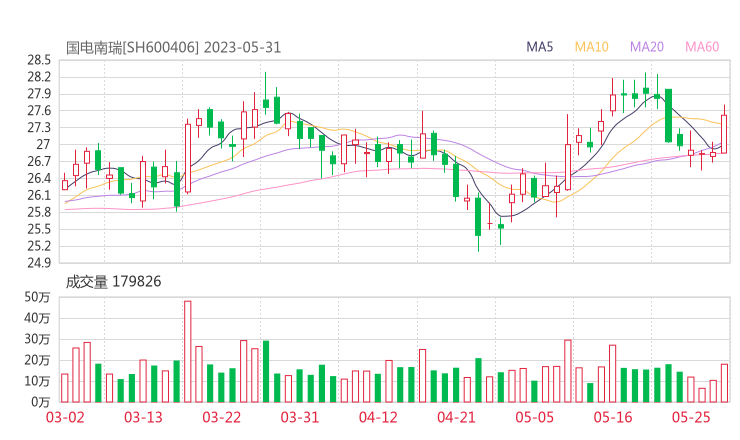The image size is (740, 440).
Task: Click the 40万 volume axis label
Action: 37,318
